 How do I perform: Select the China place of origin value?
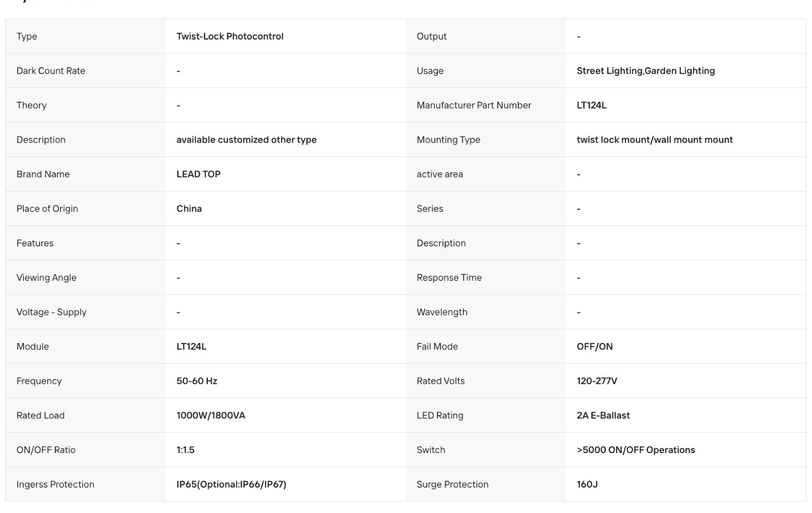pos(189,209)
